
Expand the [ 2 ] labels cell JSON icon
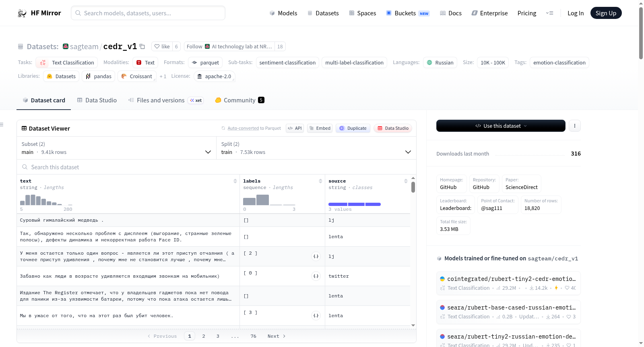tap(316, 256)
